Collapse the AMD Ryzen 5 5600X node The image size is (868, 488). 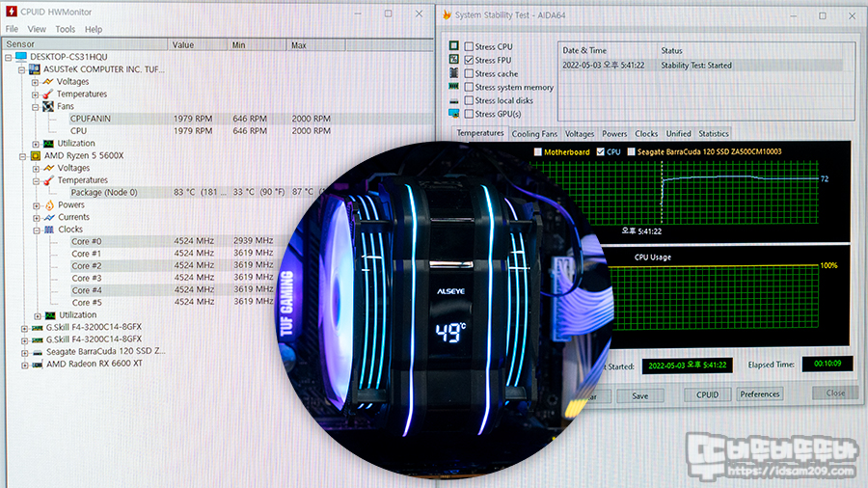pos(23,156)
